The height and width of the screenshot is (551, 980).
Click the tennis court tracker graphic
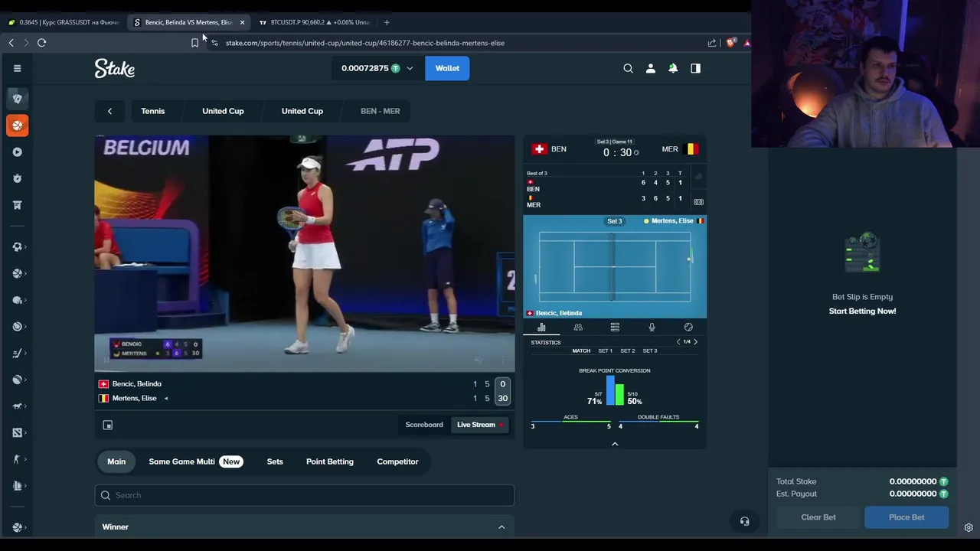coord(615,267)
